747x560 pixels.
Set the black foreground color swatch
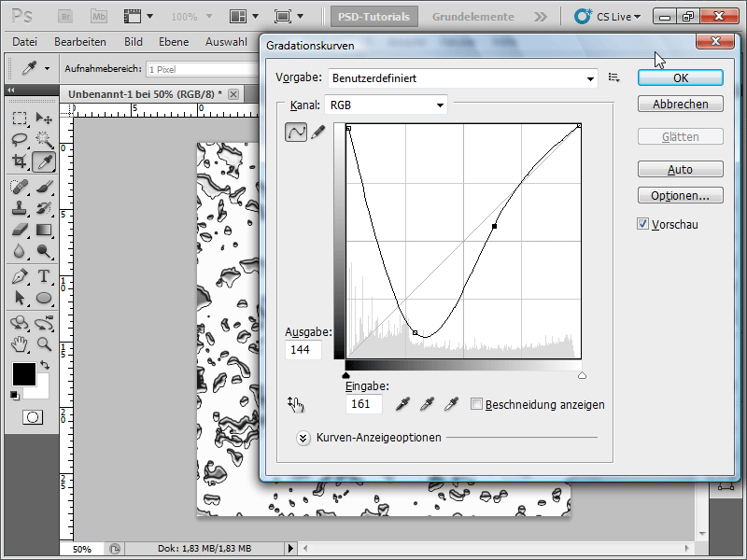[24, 374]
